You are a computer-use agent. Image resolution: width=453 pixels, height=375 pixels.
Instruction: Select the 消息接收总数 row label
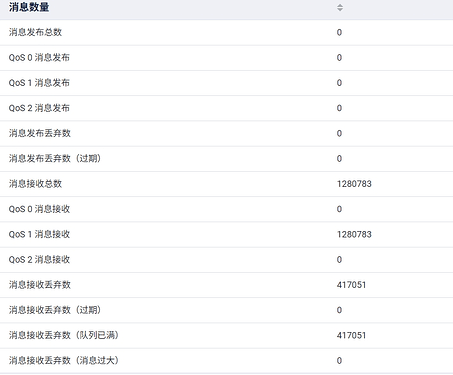(35, 184)
